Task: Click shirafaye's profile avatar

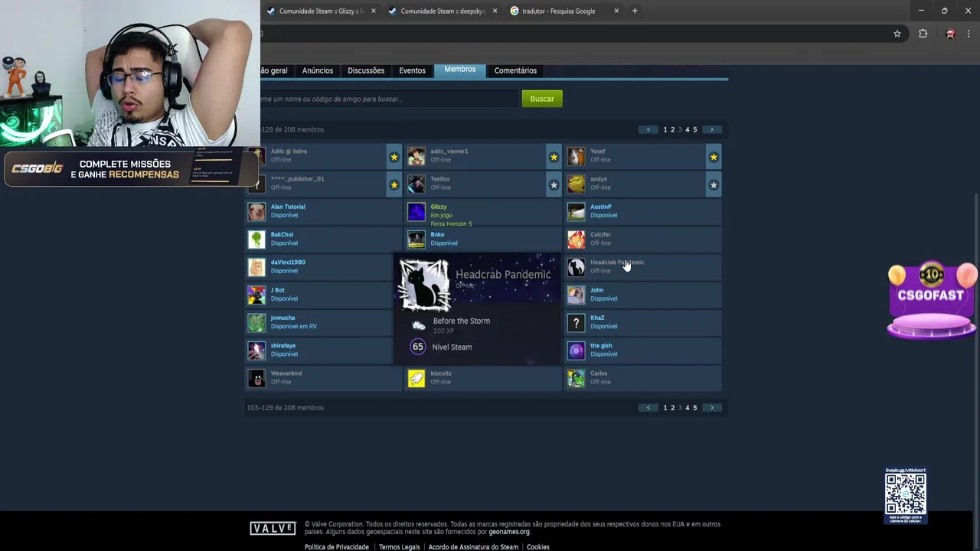Action: [256, 350]
